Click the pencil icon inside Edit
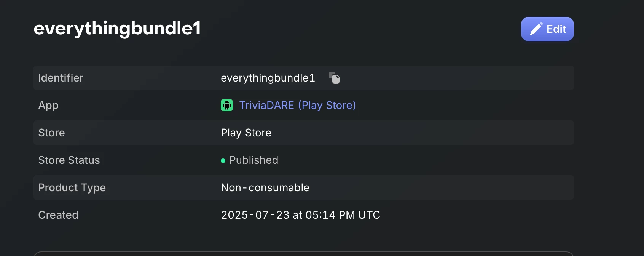 tap(536, 29)
